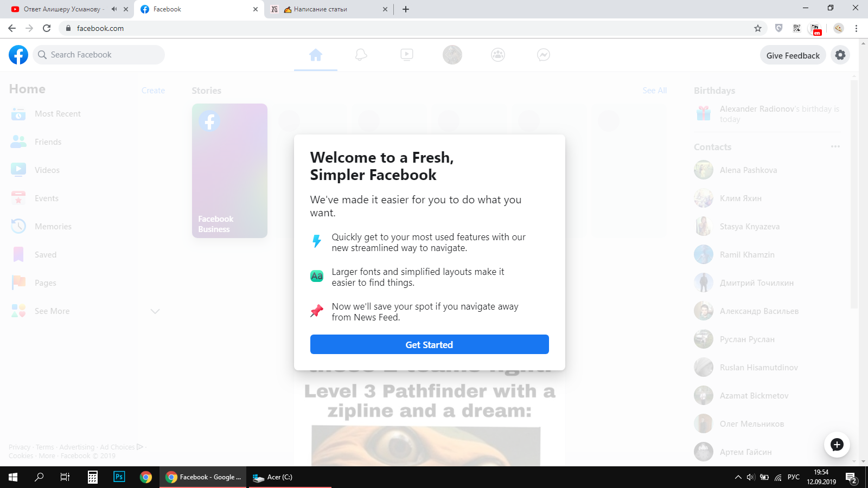
Task: Open Photoshop from the taskbar
Action: point(119,477)
